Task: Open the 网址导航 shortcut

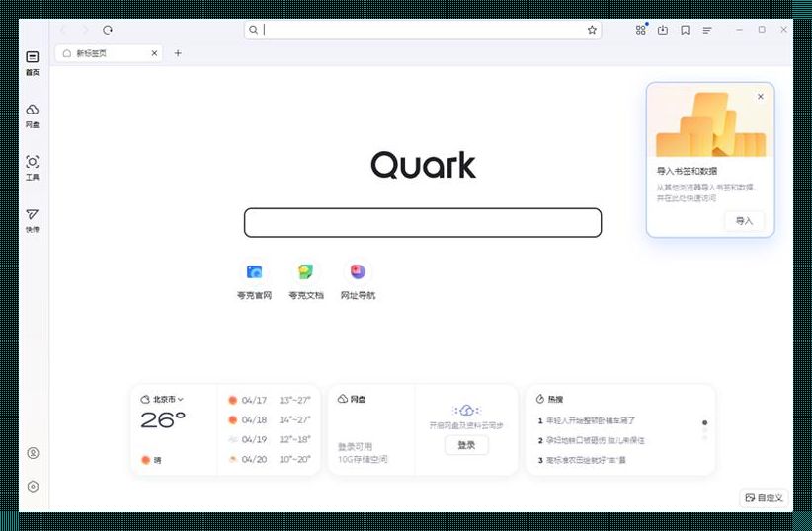Action: pyautogui.click(x=358, y=280)
